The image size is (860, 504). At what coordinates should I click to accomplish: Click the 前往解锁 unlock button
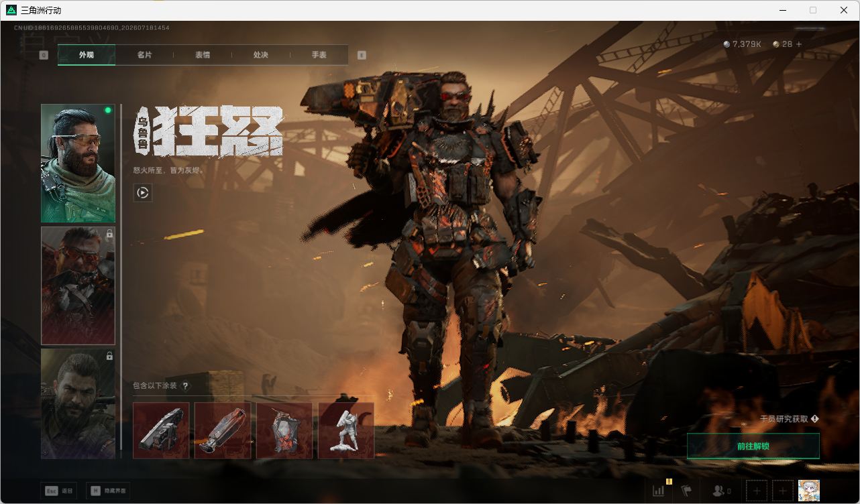753,446
